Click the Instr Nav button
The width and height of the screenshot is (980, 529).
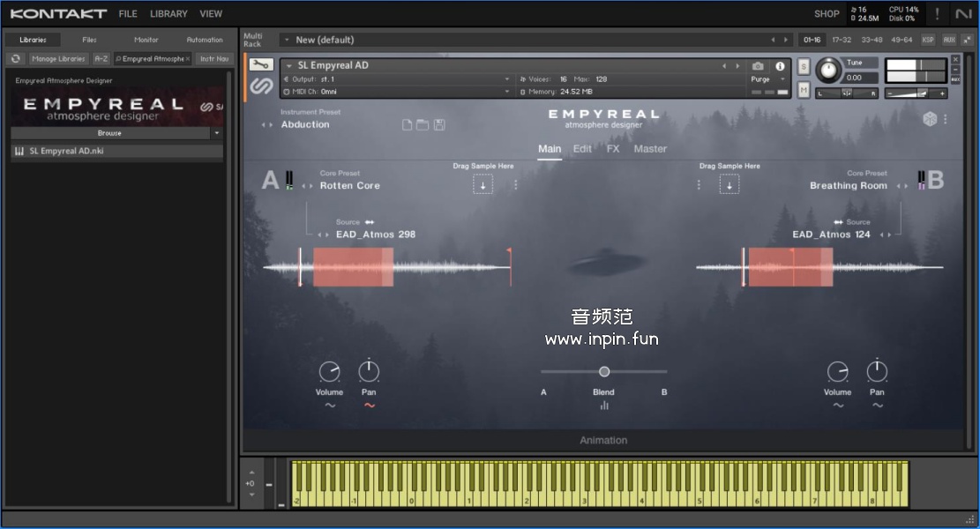coord(214,59)
